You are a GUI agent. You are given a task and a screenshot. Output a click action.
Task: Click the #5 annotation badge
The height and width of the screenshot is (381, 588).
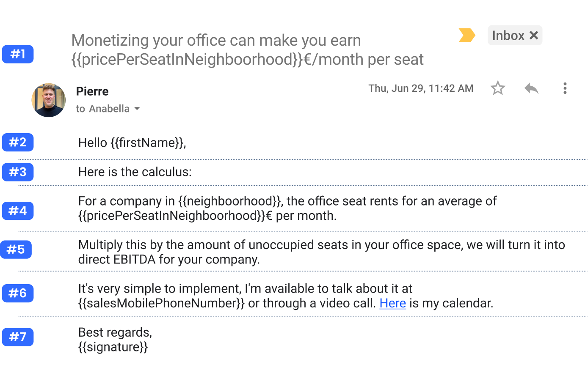pyautogui.click(x=16, y=249)
